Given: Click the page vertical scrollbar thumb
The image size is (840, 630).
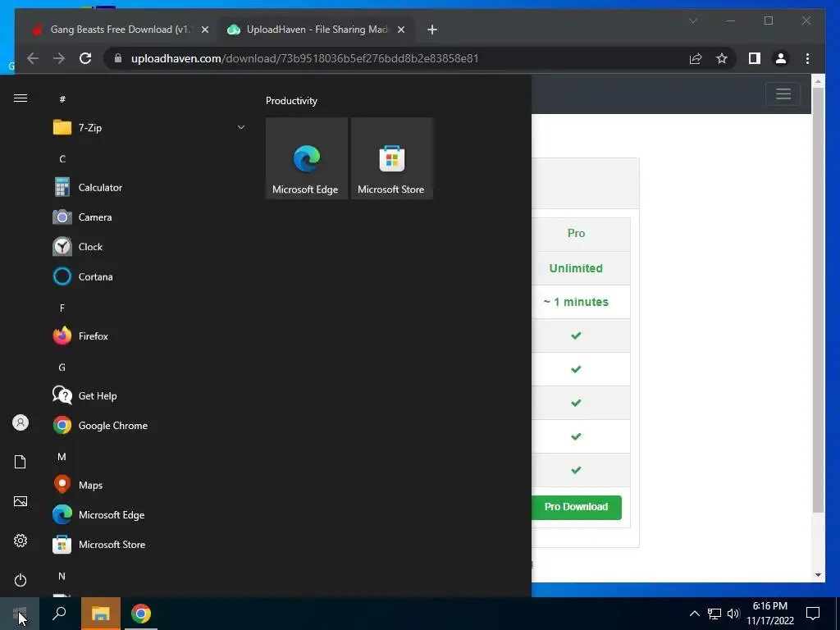Looking at the screenshot, I should [x=818, y=300].
